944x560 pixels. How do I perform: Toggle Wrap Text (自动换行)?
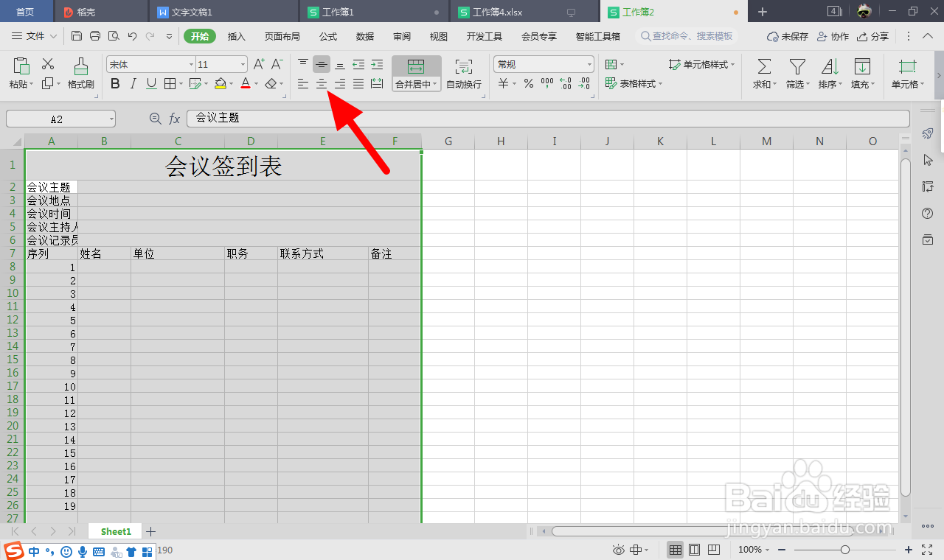pos(464,74)
